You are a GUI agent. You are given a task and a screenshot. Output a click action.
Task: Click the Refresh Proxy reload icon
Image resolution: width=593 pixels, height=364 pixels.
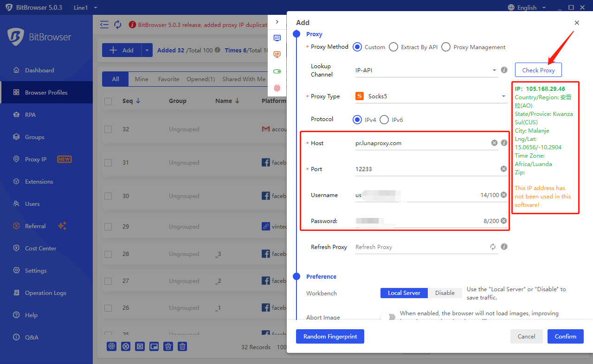493,247
